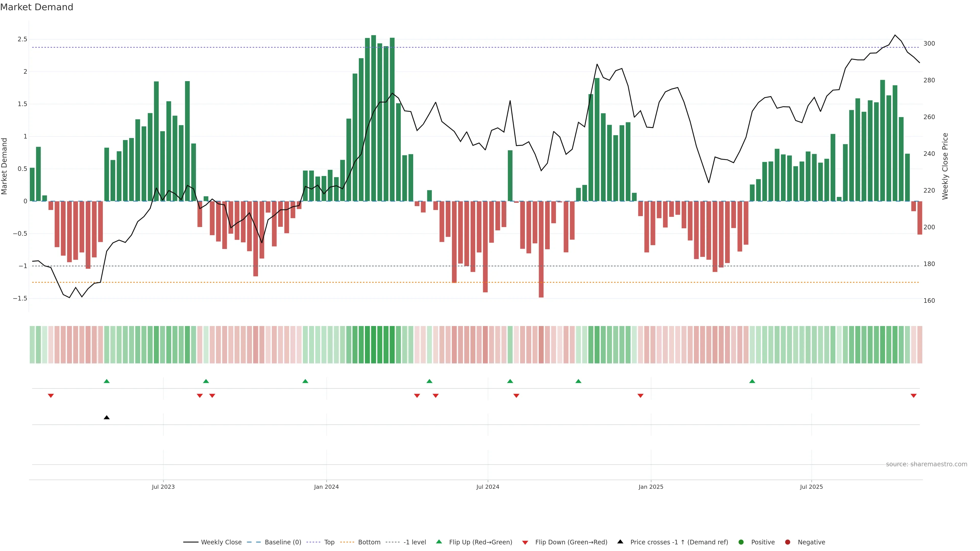The image size is (980, 551).
Task: Click the green Positive dot in the legend
Action: pos(741,542)
